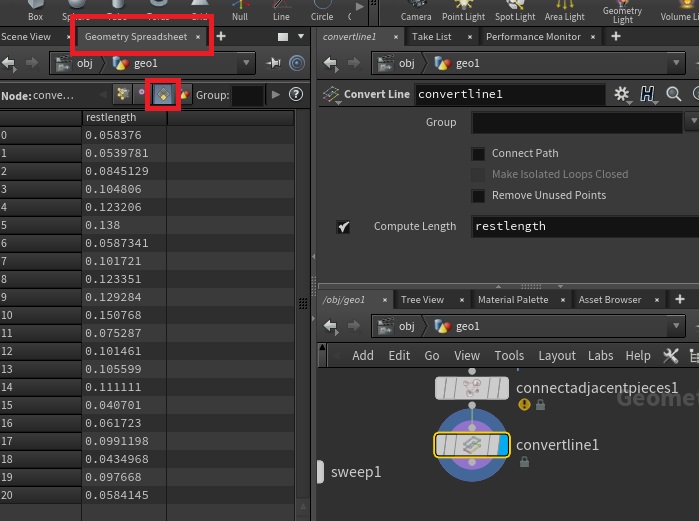Click the node name field convertline1

[510, 94]
